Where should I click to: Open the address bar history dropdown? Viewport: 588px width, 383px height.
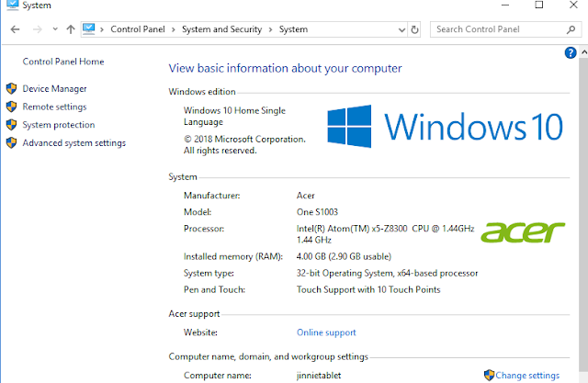coord(401,29)
